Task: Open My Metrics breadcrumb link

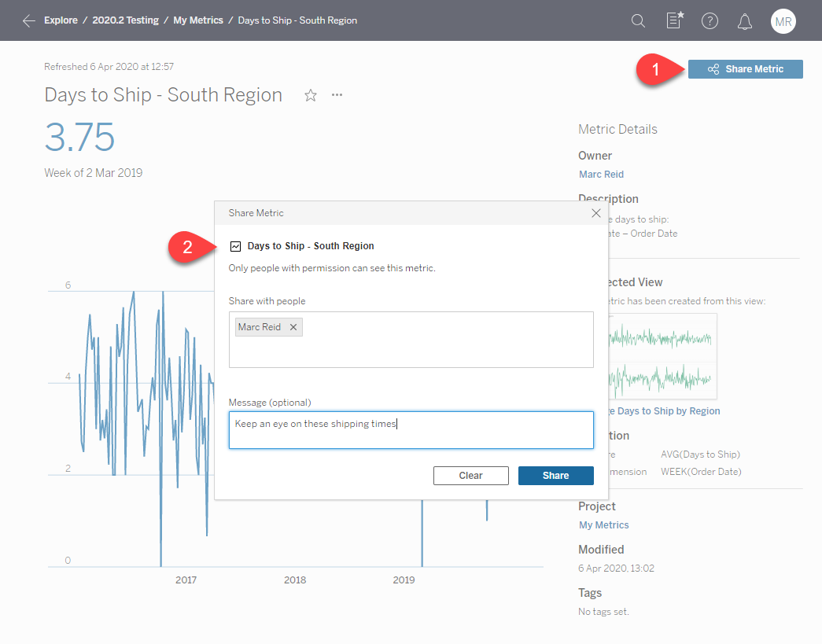Action: (198, 20)
